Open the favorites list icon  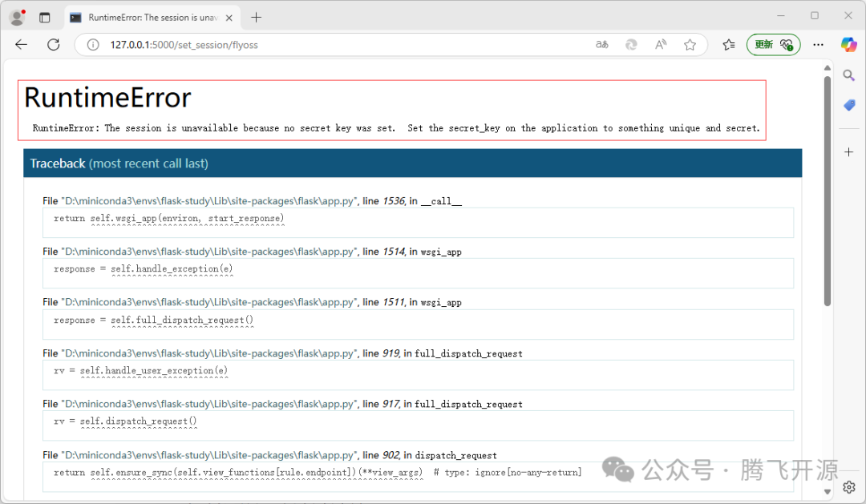(729, 45)
